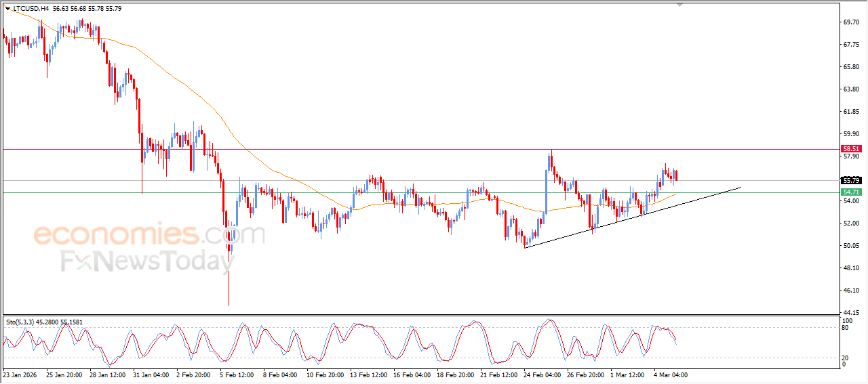The width and height of the screenshot is (868, 384).
Task: Click the 5 Feb 12:00 time axis label
Action: [x=236, y=375]
